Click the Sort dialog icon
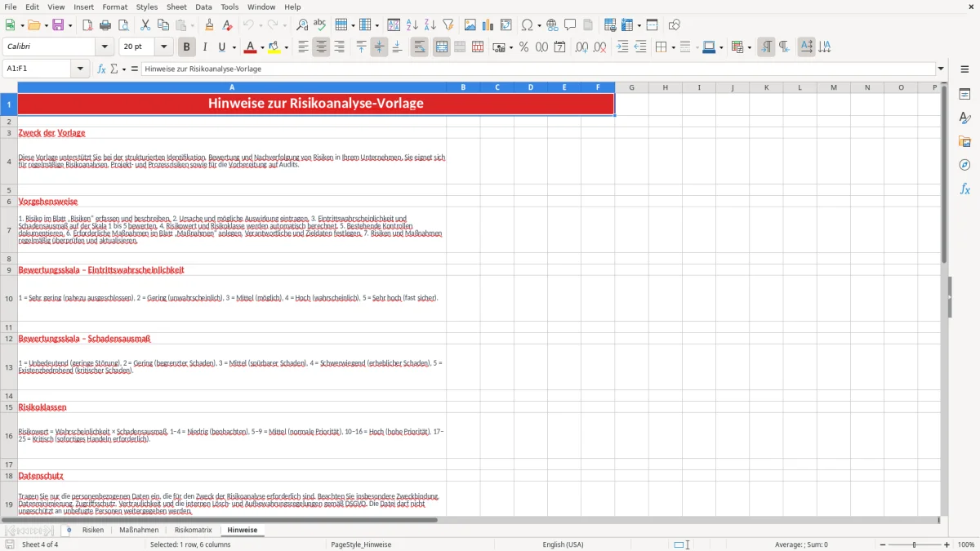The width and height of the screenshot is (980, 551). (x=394, y=25)
